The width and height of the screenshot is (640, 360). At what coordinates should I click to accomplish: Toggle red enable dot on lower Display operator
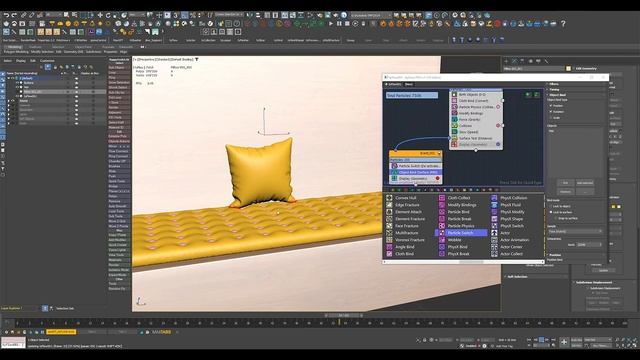(x=438, y=178)
